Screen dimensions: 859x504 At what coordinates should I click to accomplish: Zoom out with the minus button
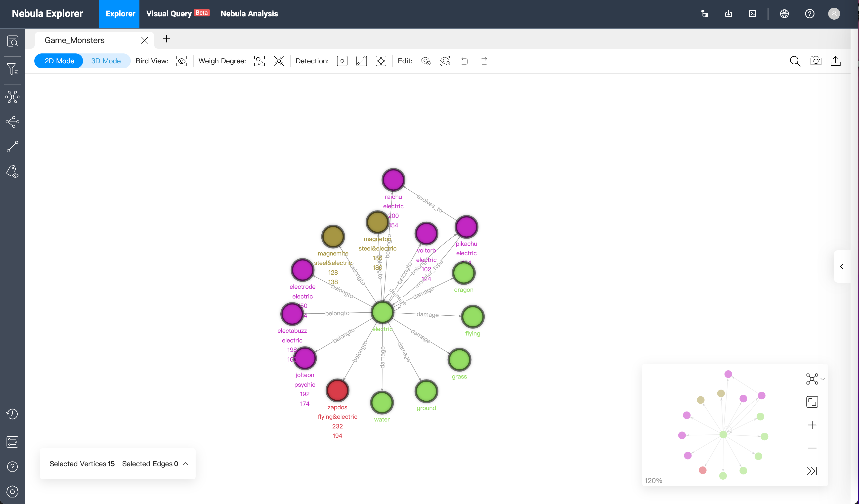(x=812, y=448)
